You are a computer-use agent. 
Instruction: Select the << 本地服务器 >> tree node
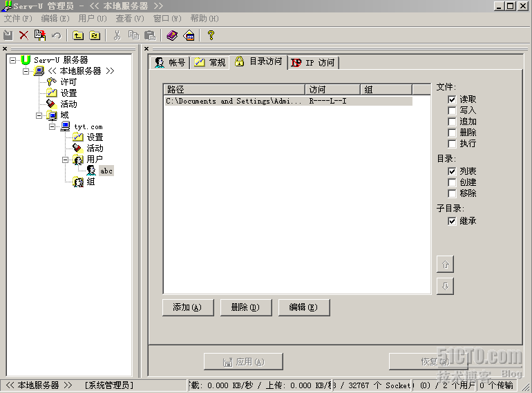pyautogui.click(x=81, y=71)
